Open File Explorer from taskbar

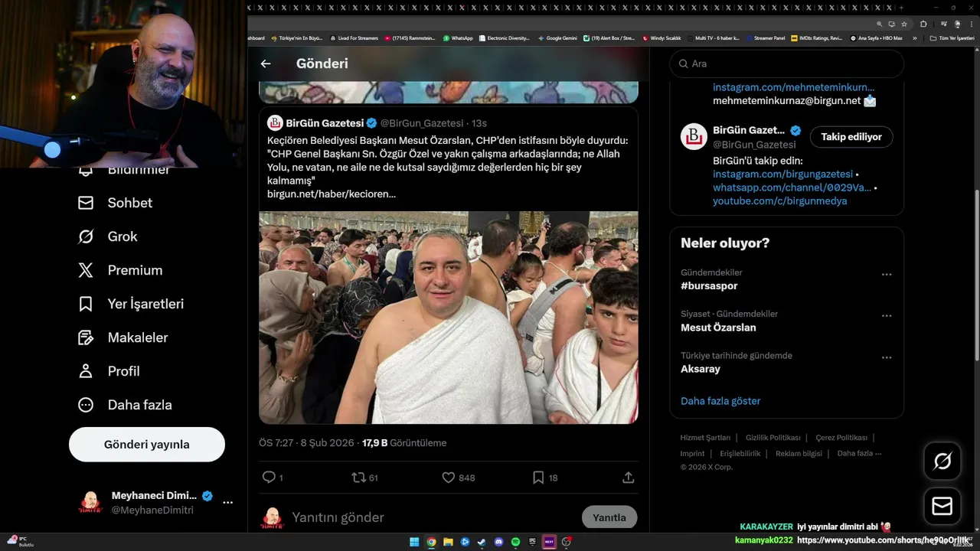[x=448, y=542]
